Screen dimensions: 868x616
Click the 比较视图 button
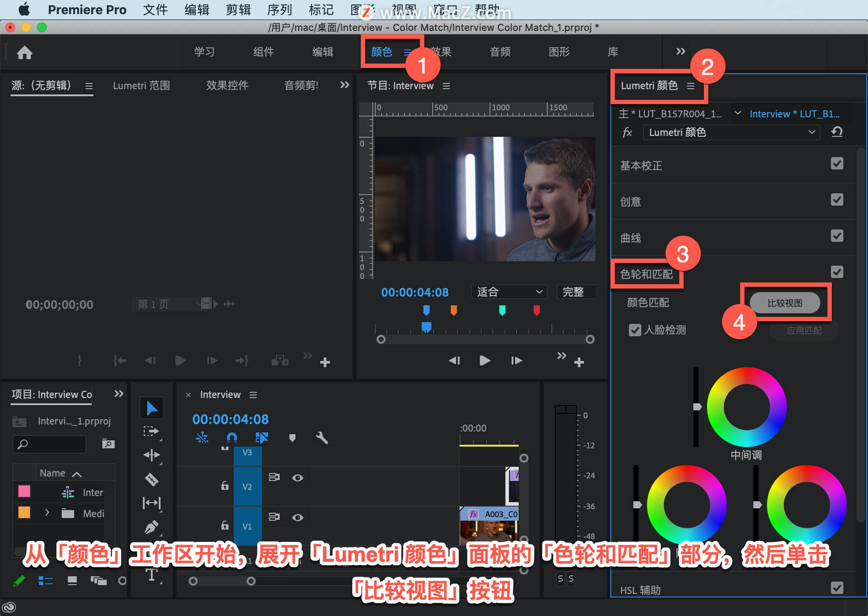(x=785, y=303)
